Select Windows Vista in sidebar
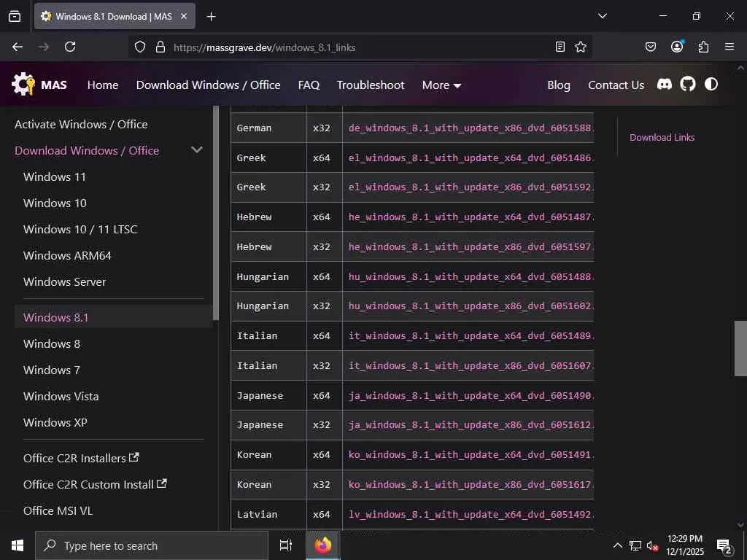 [x=61, y=396]
